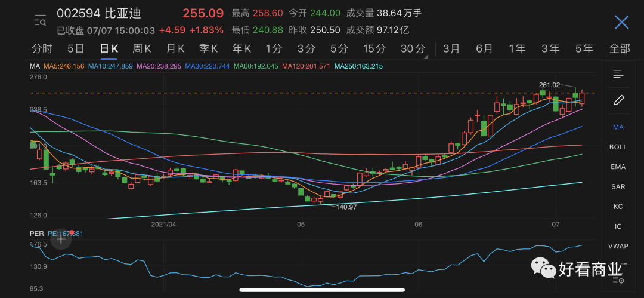
Task: Set range to 3月
Action: (x=451, y=49)
